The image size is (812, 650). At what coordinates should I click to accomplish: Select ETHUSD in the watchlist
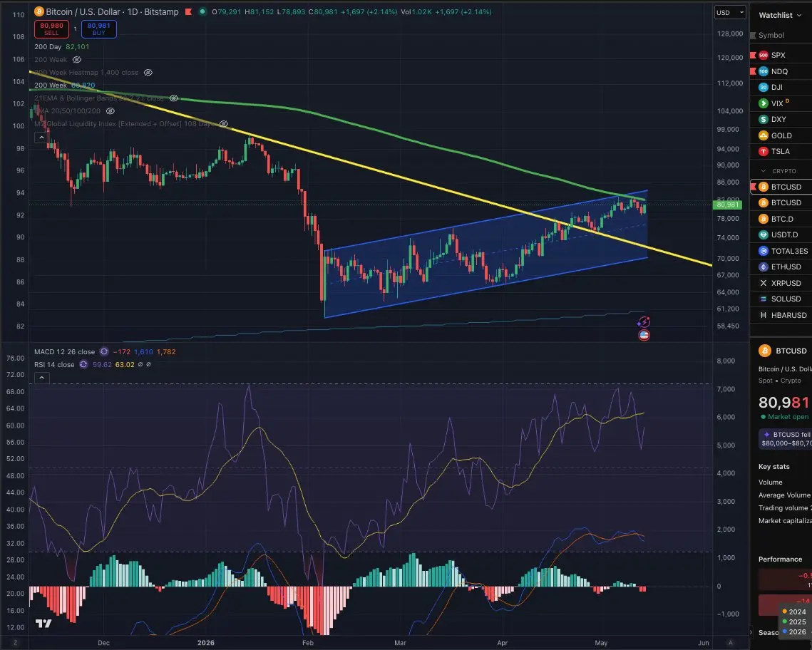click(x=781, y=267)
